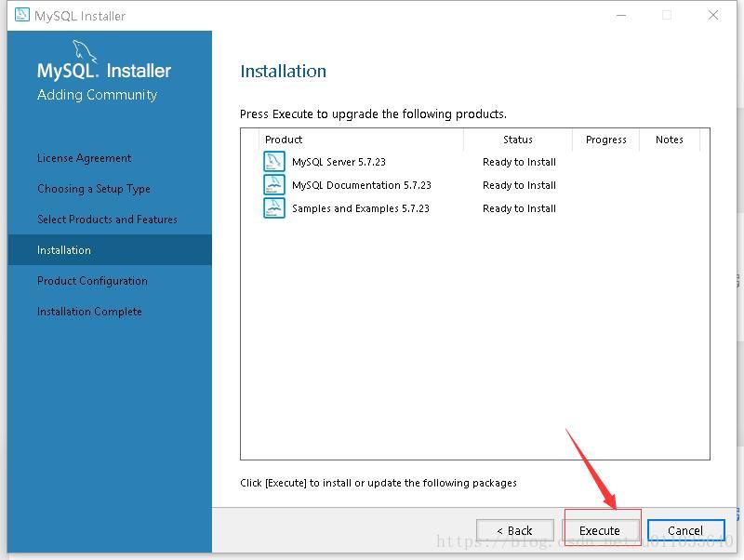Close the MySQL Installer window
Screen dimensions: 744x560
click(713, 15)
